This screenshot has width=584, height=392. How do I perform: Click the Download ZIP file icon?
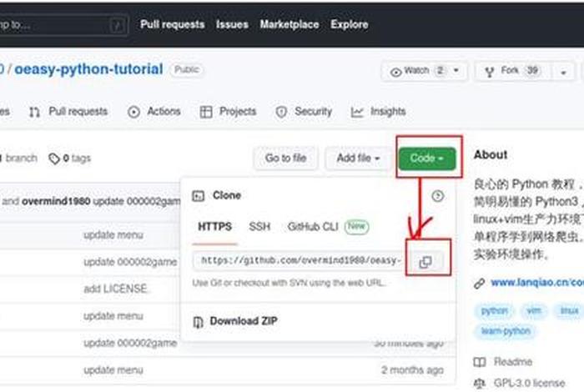coord(199,322)
